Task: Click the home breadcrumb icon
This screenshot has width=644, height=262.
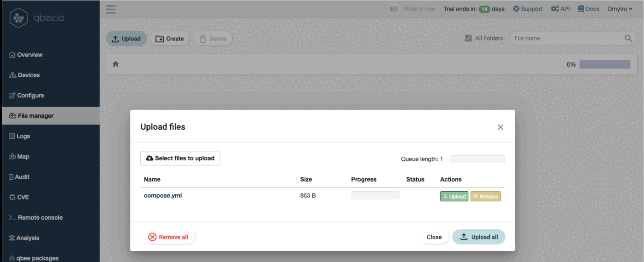Action: (x=115, y=64)
